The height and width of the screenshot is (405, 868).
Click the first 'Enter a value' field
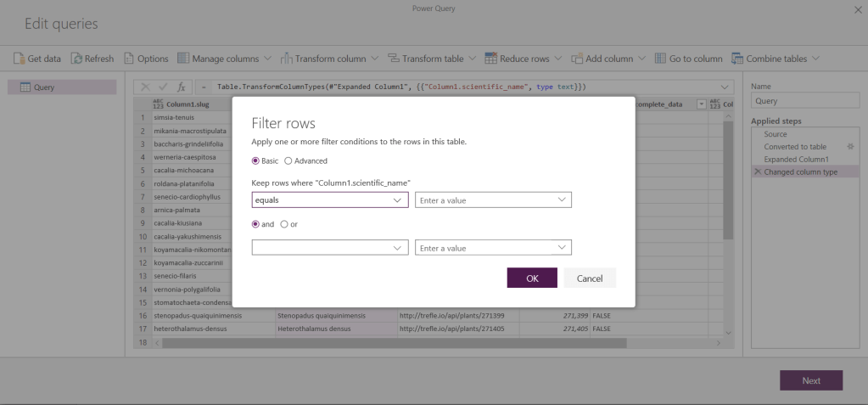coord(485,200)
